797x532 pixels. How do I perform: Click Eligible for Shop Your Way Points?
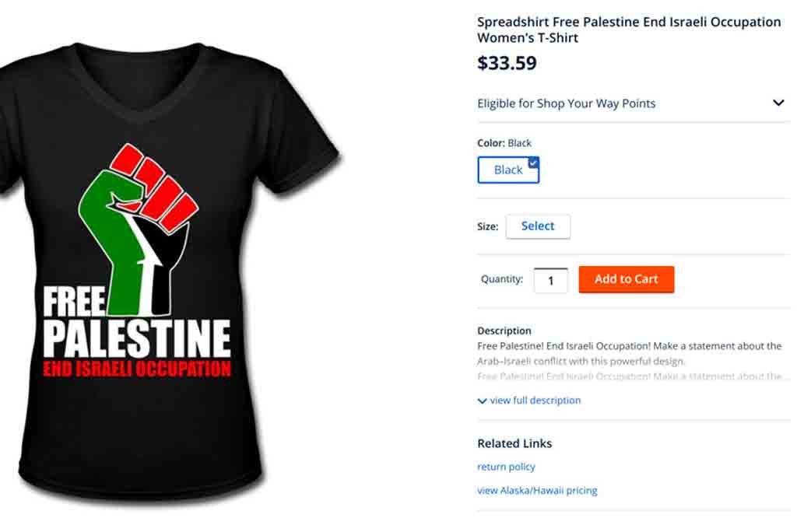point(567,103)
